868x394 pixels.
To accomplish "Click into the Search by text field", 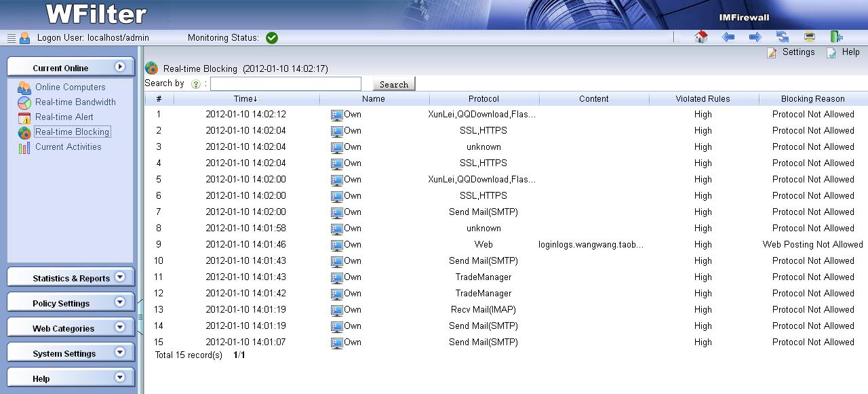I will pyautogui.click(x=285, y=84).
